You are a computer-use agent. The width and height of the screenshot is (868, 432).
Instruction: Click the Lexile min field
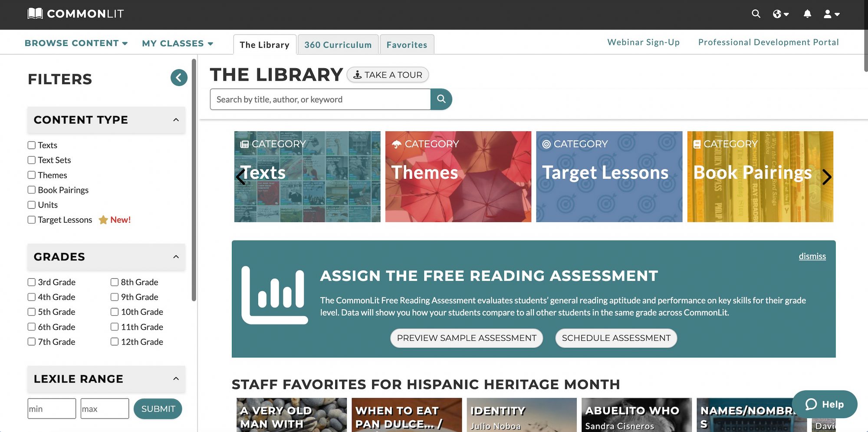52,409
